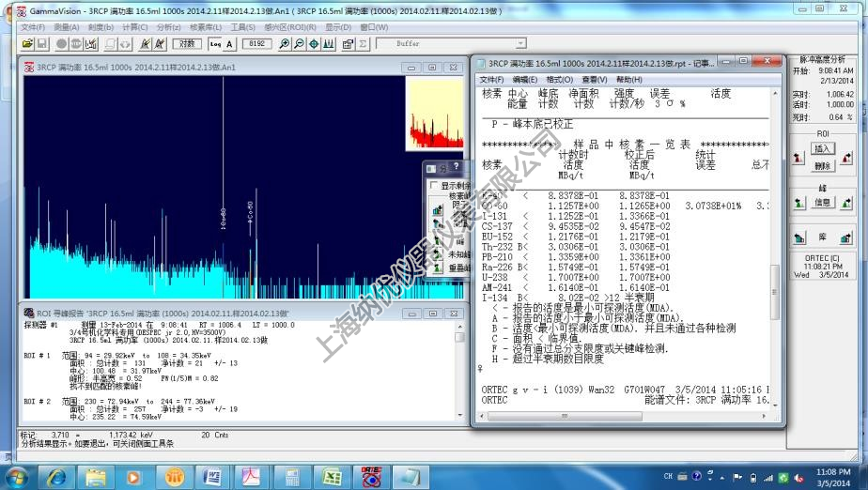Click the Save disk icon in the toolbar

[41, 44]
